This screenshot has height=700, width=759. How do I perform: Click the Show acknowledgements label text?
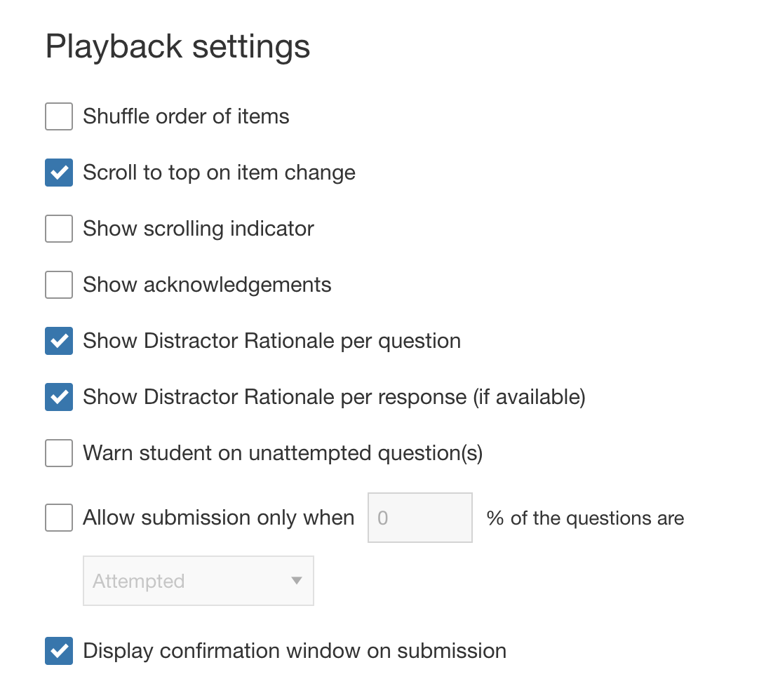(207, 285)
